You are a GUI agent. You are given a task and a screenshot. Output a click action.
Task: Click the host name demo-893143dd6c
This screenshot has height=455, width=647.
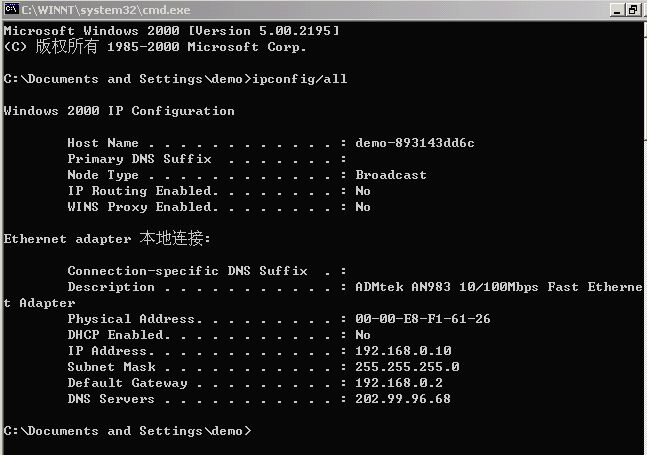point(414,143)
